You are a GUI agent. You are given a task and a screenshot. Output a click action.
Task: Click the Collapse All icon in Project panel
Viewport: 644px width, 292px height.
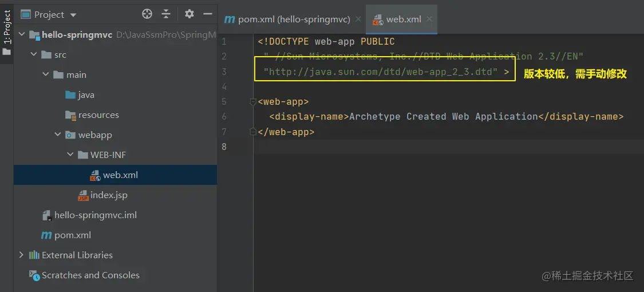[x=166, y=14]
